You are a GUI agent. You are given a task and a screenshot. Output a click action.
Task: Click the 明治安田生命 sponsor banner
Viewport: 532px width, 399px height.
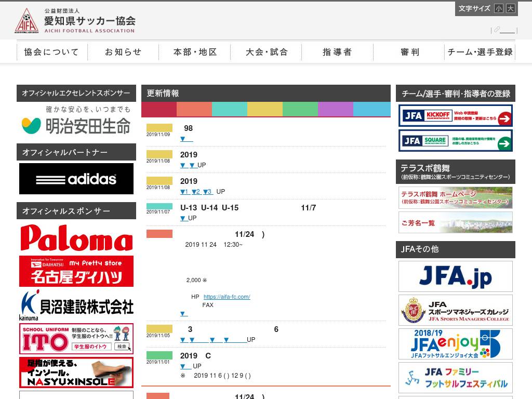pyautogui.click(x=76, y=120)
